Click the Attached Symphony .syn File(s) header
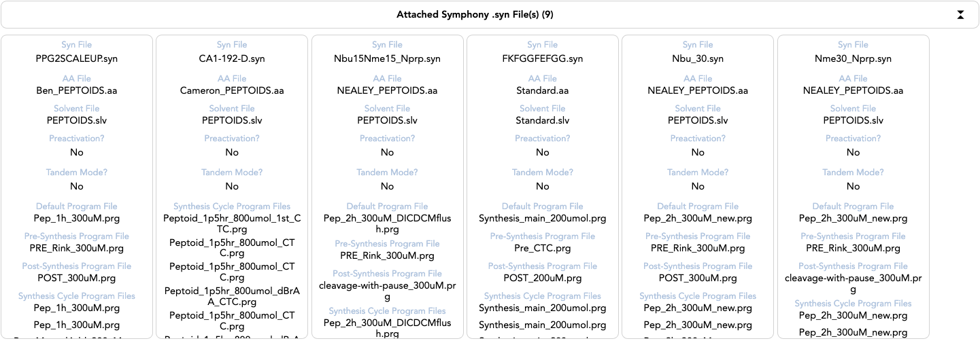Screen dimensions: 980x341 (479, 15)
